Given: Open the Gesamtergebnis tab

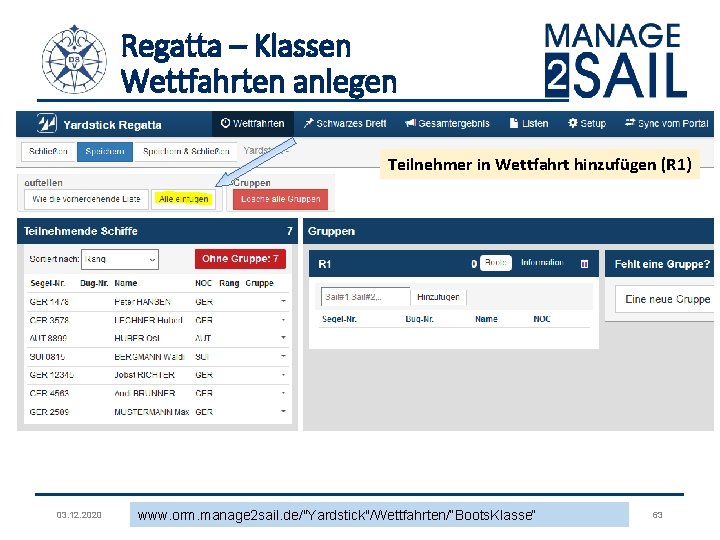Looking at the screenshot, I should (447, 124).
